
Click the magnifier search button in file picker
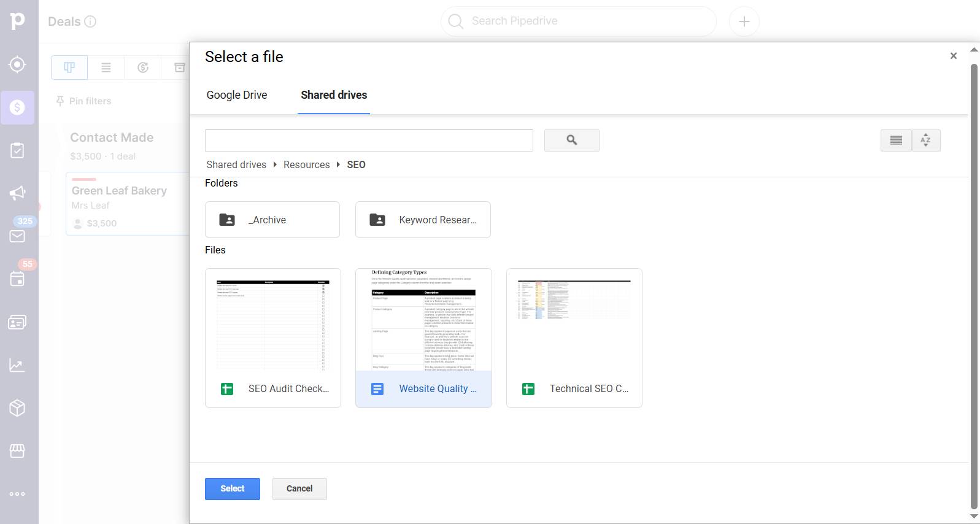coord(572,141)
